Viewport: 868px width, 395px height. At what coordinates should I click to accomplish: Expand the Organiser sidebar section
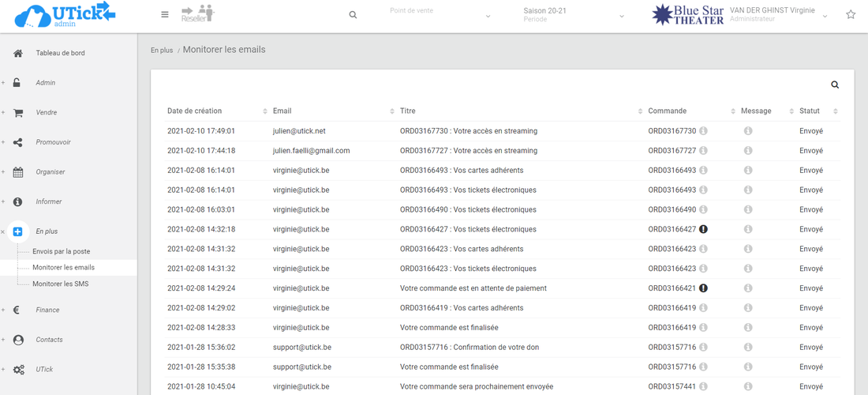[x=50, y=172]
